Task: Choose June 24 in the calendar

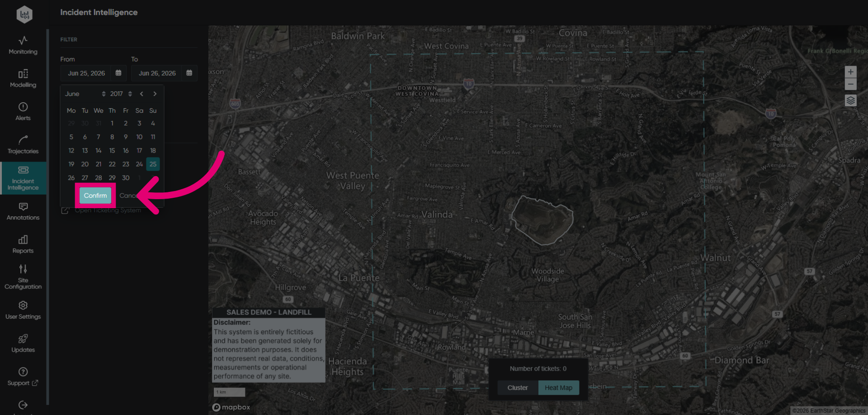Action: pyautogui.click(x=139, y=164)
